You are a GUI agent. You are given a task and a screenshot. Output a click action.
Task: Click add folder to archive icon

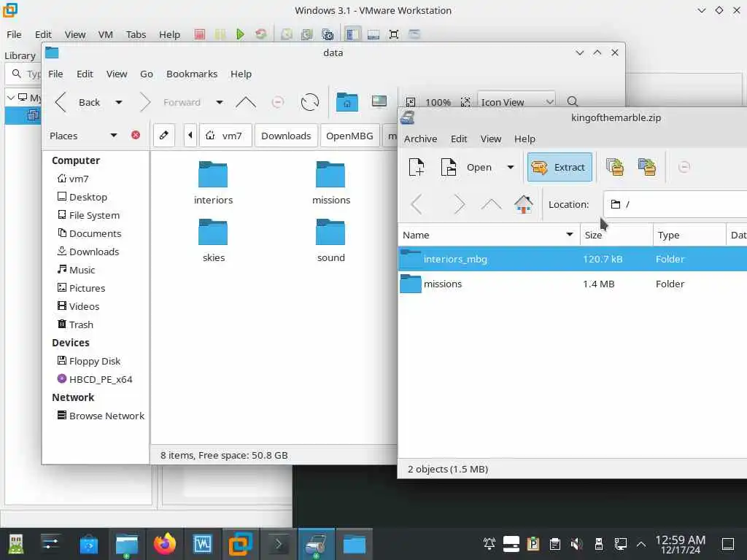point(647,167)
